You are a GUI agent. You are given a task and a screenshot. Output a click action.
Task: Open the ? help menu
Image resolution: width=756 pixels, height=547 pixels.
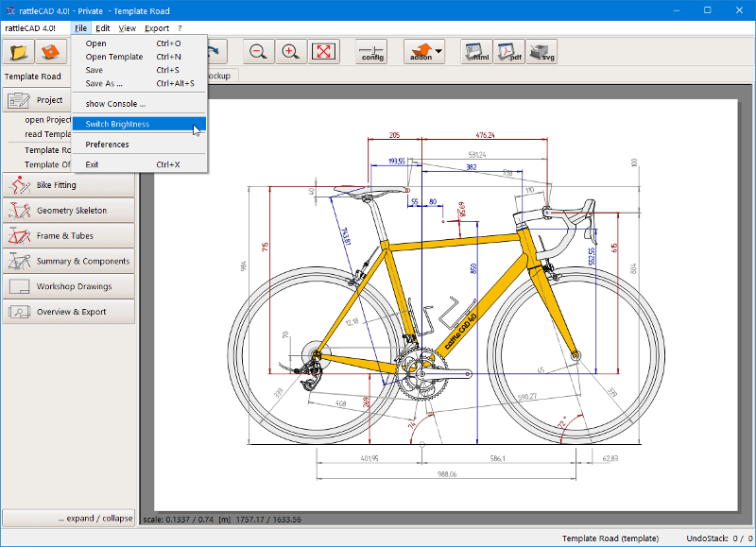pyautogui.click(x=180, y=28)
